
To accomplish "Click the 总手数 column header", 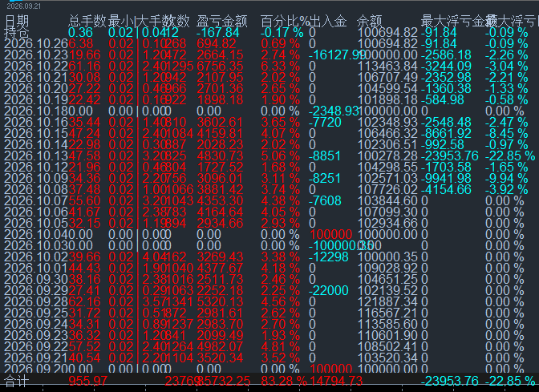I will click(x=87, y=22).
